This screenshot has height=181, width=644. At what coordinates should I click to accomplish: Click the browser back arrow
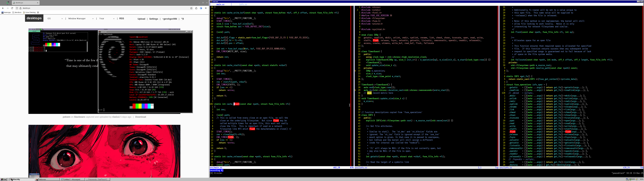(3, 8)
